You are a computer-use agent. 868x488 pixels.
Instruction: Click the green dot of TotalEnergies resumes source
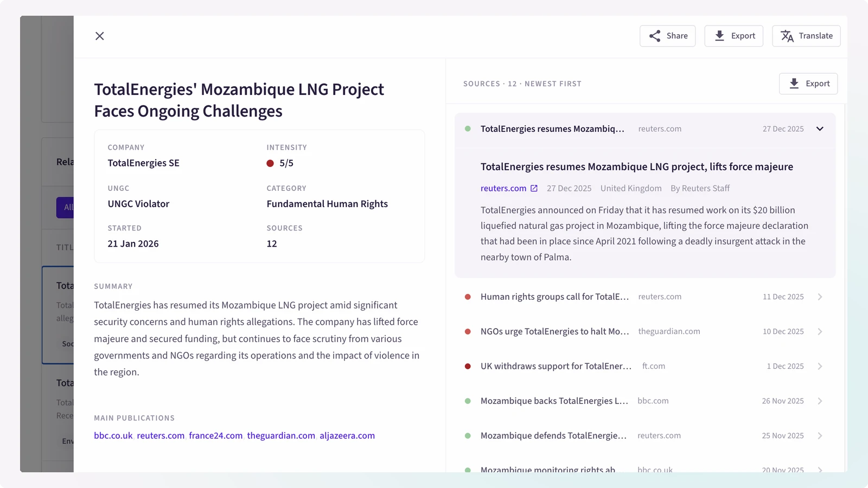click(x=468, y=129)
